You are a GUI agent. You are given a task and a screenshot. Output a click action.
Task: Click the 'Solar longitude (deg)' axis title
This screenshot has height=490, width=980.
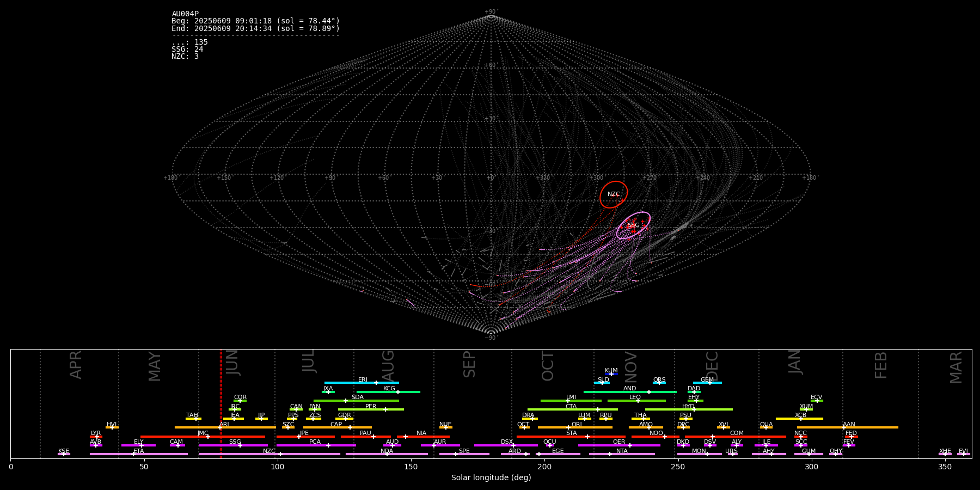(491, 477)
